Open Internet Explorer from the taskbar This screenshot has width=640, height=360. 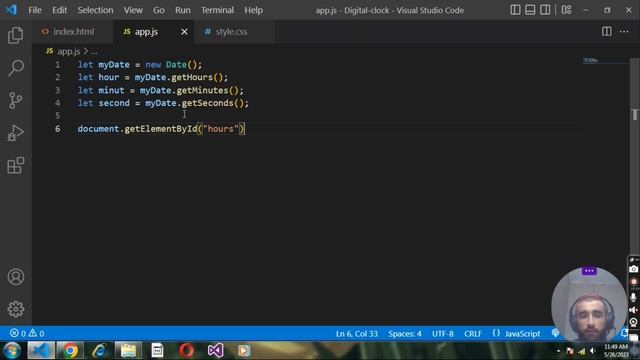pos(99,351)
